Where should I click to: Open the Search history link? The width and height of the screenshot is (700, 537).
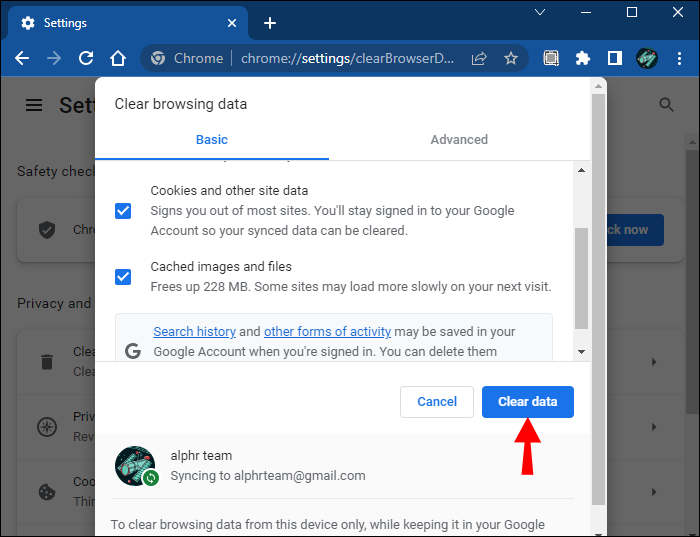(x=195, y=332)
